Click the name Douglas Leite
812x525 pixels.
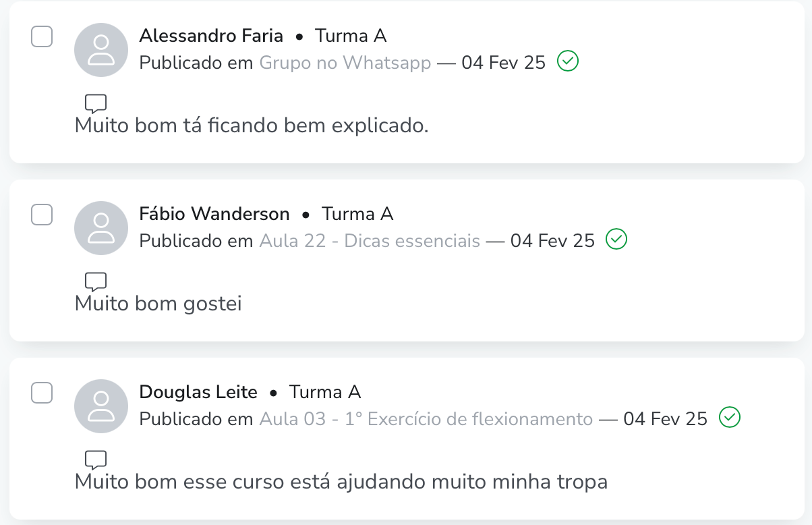(x=198, y=392)
